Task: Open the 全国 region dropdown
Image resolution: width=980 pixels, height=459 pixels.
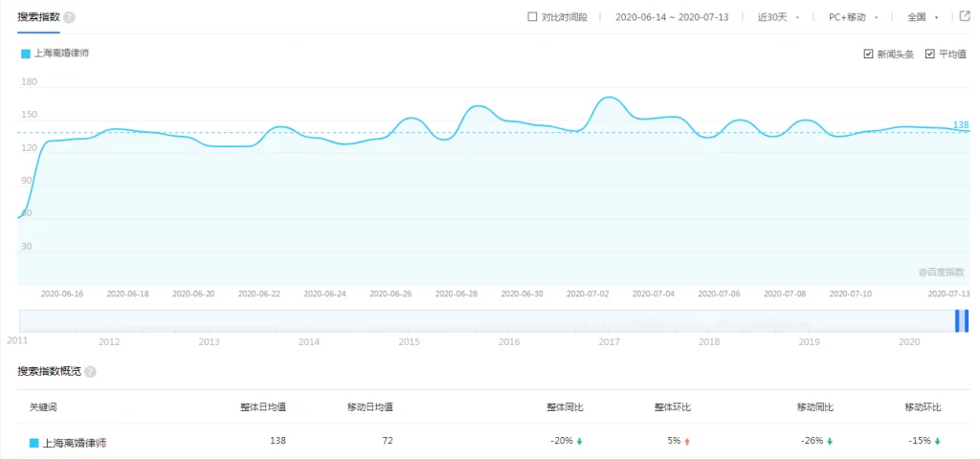Action: tap(923, 17)
